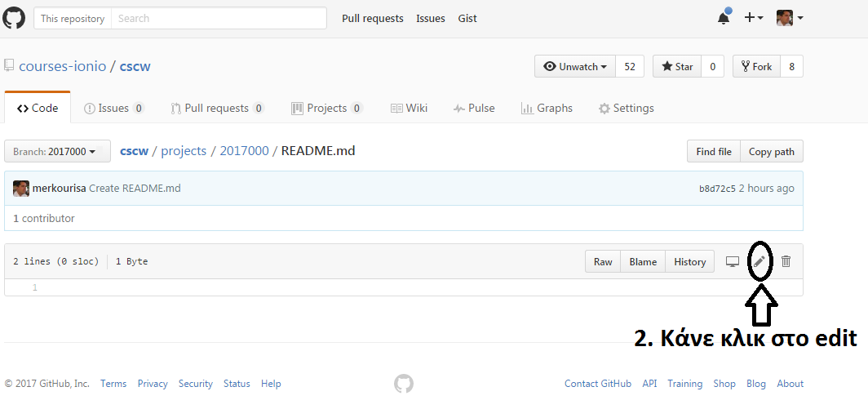Click the trash delete file icon
The image size is (868, 418).
(786, 260)
